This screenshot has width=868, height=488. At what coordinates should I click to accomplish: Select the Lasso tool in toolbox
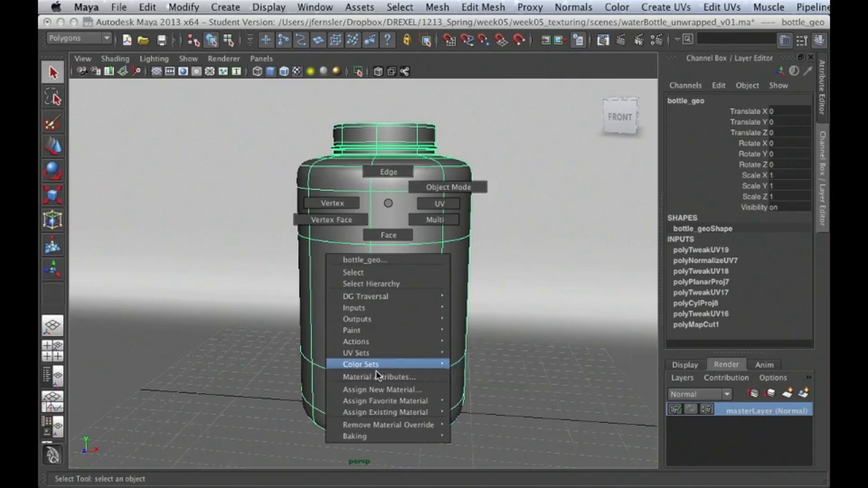pos(53,97)
